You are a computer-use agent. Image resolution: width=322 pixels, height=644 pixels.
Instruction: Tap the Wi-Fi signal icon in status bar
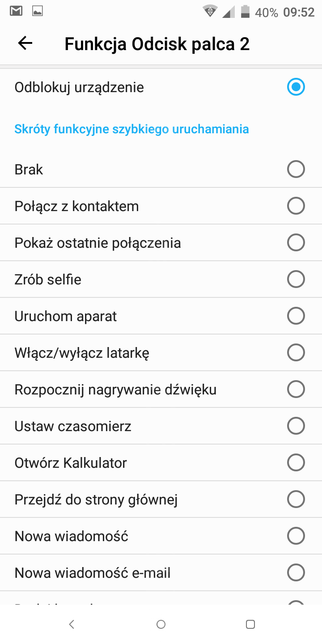point(209,12)
